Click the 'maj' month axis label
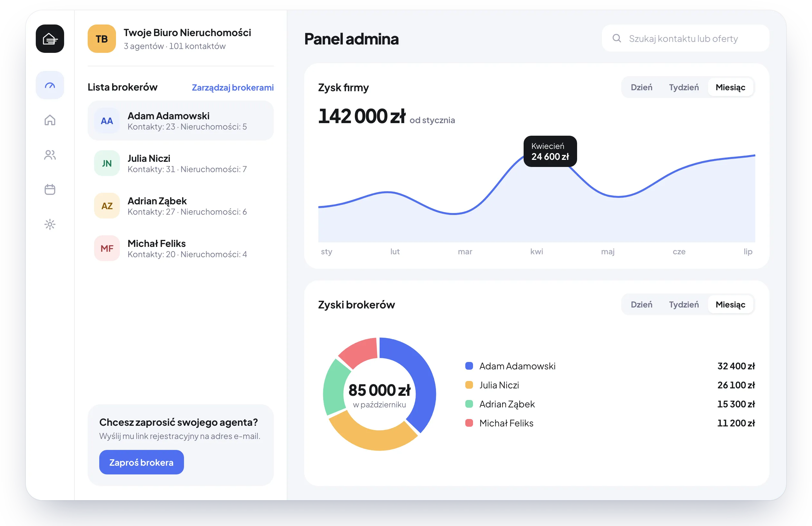 pyautogui.click(x=608, y=252)
